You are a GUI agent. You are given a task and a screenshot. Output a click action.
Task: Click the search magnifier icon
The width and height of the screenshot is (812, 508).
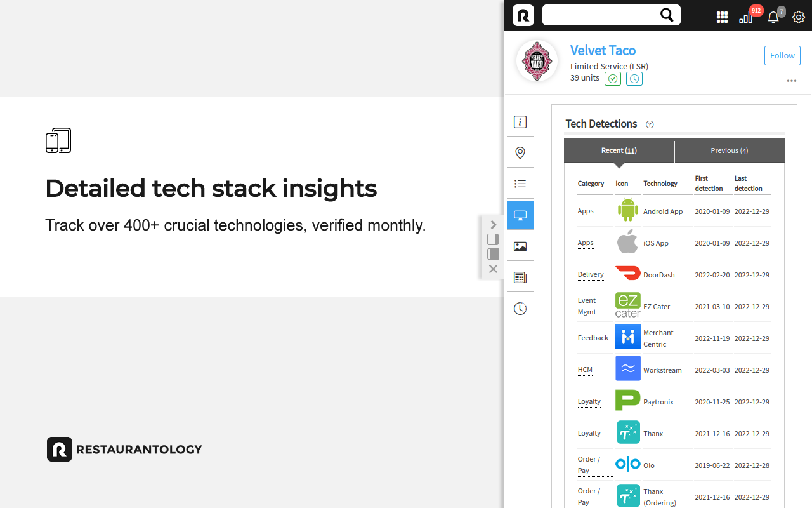click(667, 15)
